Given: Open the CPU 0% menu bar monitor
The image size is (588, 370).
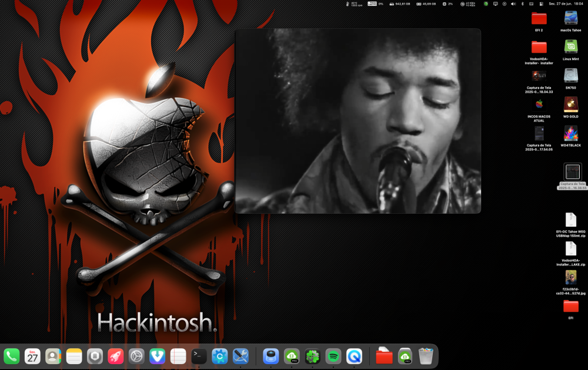Looking at the screenshot, I should pyautogui.click(x=375, y=4).
